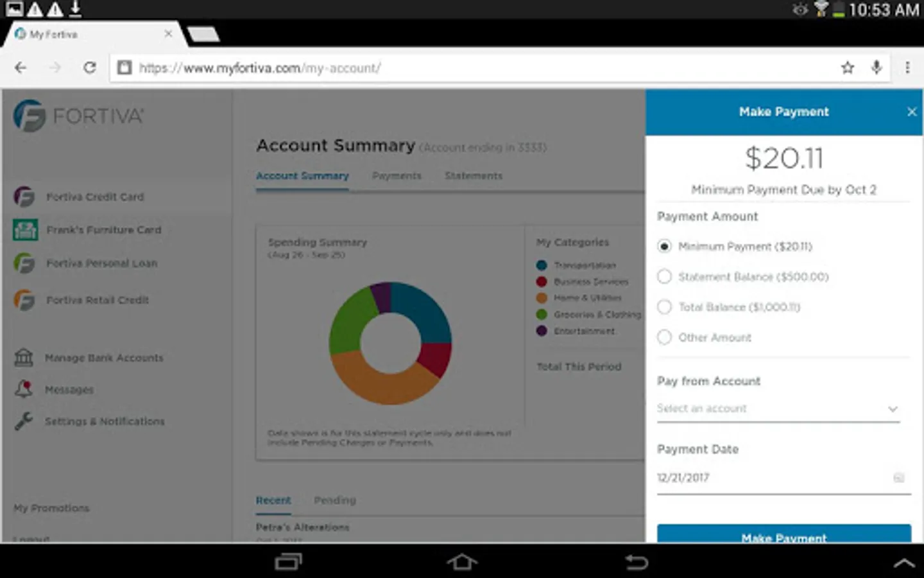Tap the Android recent apps button
924x578 pixels.
point(288,563)
